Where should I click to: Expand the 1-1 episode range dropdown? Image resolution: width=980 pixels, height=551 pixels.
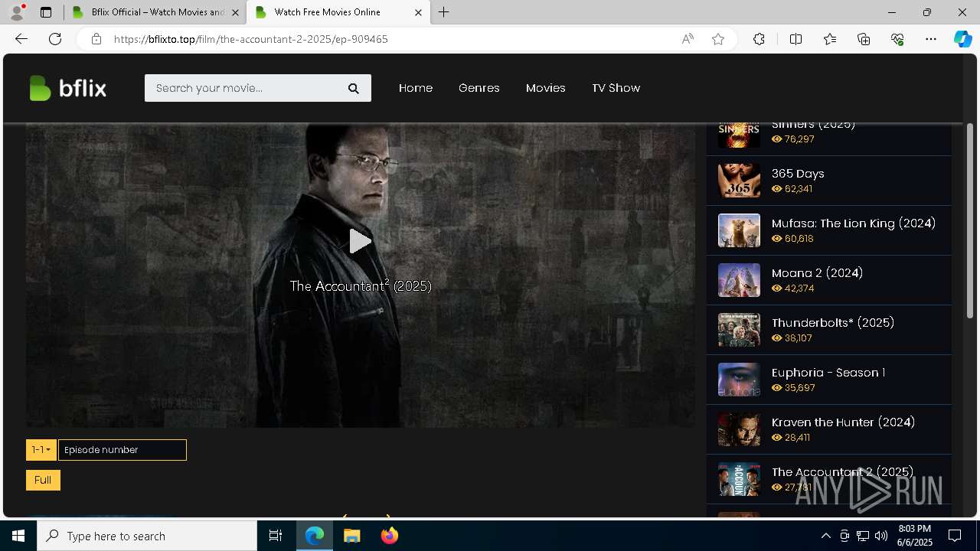tap(41, 450)
